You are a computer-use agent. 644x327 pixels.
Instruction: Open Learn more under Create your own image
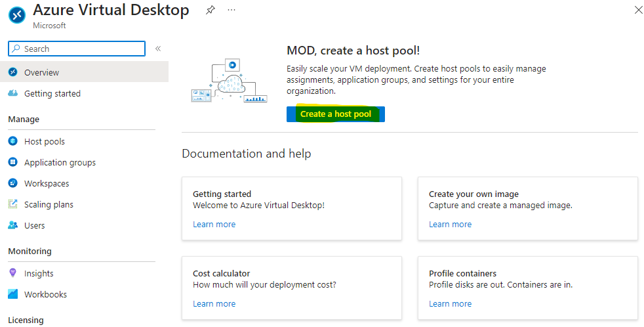(x=450, y=224)
